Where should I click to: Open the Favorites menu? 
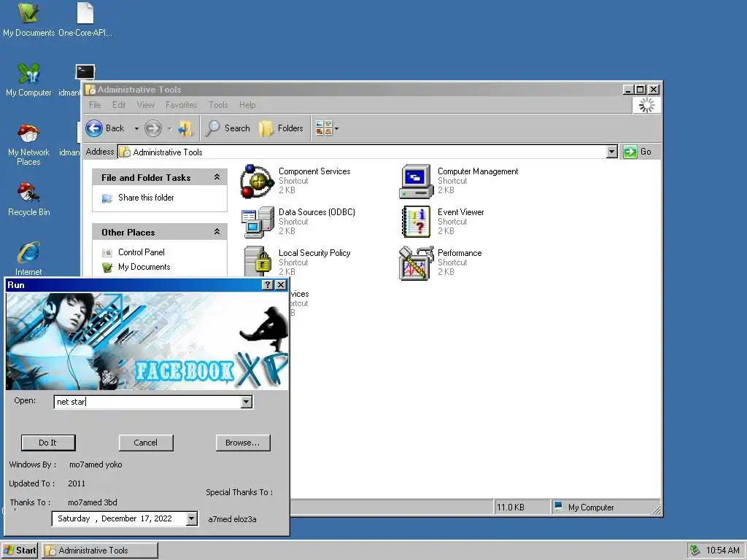click(181, 105)
